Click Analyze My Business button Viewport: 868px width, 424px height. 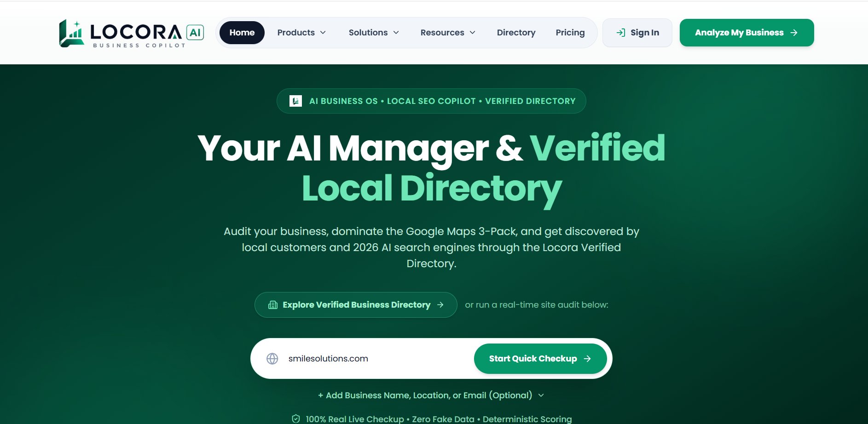746,33
